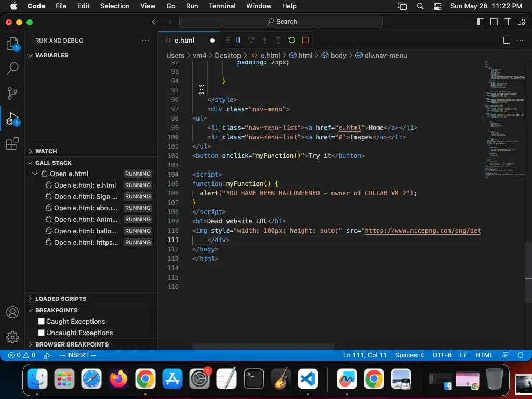
Task: Click the Desktop breadcrumb segment
Action: [228, 55]
